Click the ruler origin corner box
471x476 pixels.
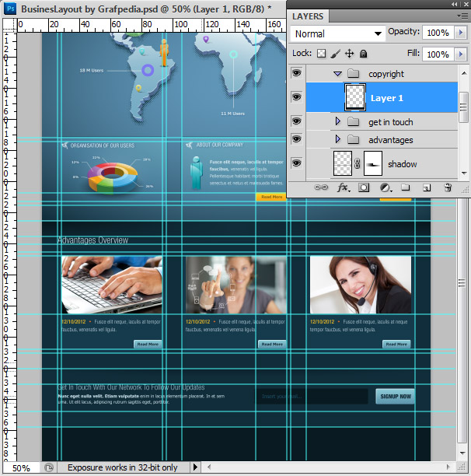pyautogui.click(x=9, y=25)
